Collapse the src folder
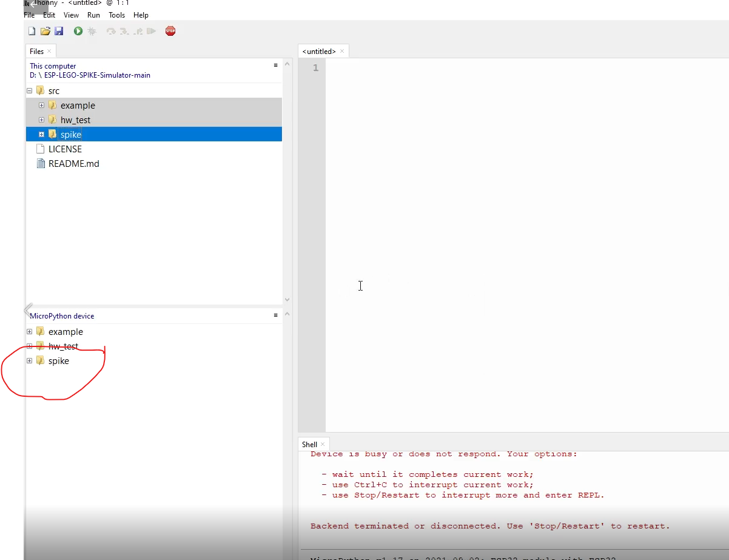The image size is (729, 560). 29,91
